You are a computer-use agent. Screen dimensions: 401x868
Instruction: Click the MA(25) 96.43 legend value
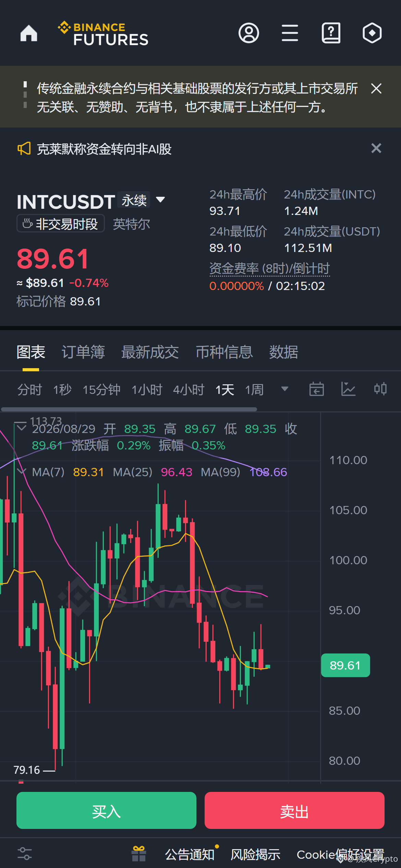(x=177, y=472)
